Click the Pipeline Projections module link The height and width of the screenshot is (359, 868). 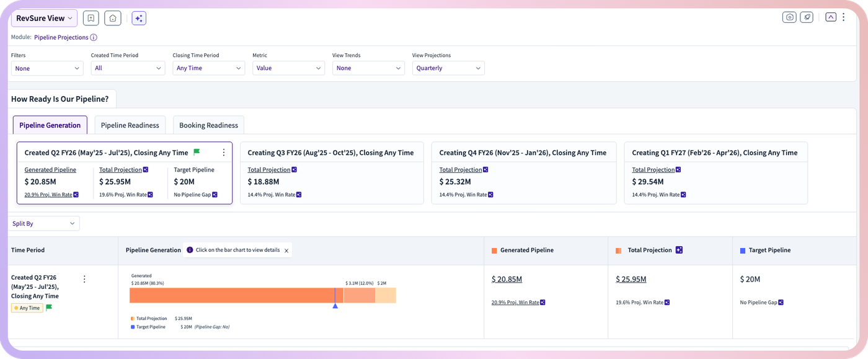point(61,37)
